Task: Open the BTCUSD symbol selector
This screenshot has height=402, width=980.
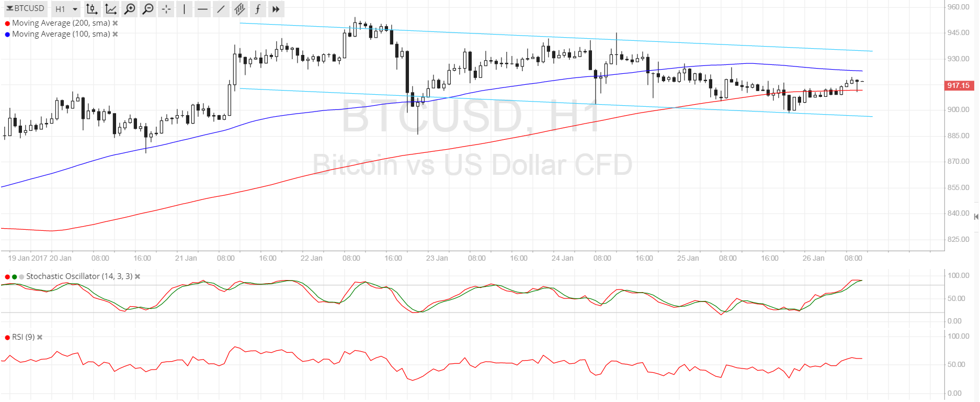Action: 25,8
